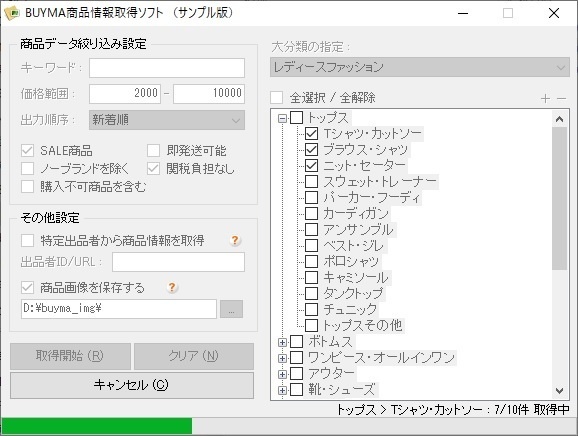This screenshot has width=578, height=436.
Task: Check the スウェット・トレーナー category
Action: [311, 181]
